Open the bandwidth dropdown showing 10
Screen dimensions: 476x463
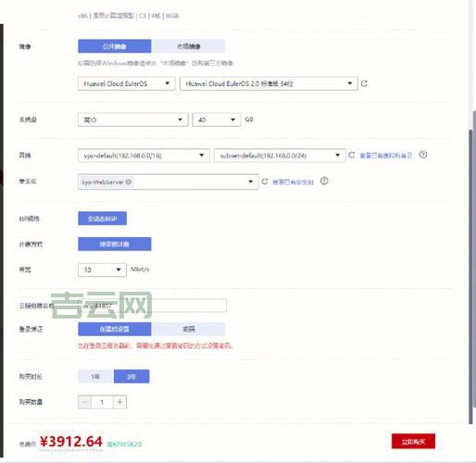click(102, 269)
